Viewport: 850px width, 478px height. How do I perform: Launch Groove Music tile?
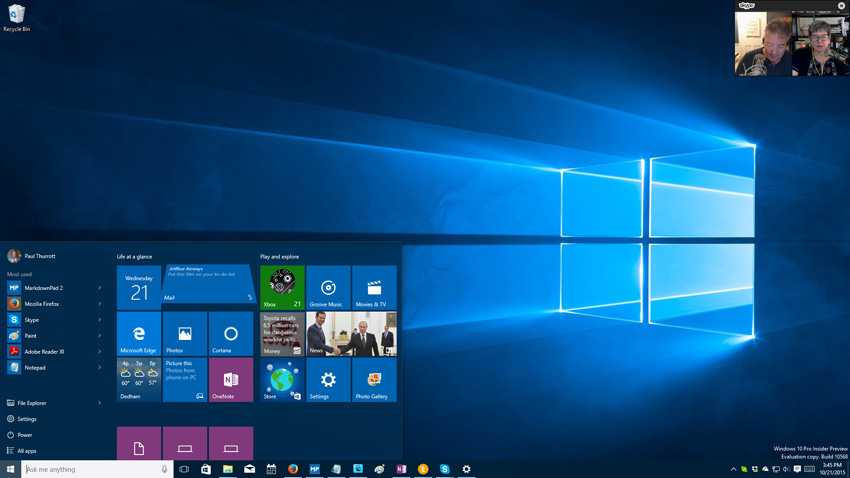click(x=328, y=287)
